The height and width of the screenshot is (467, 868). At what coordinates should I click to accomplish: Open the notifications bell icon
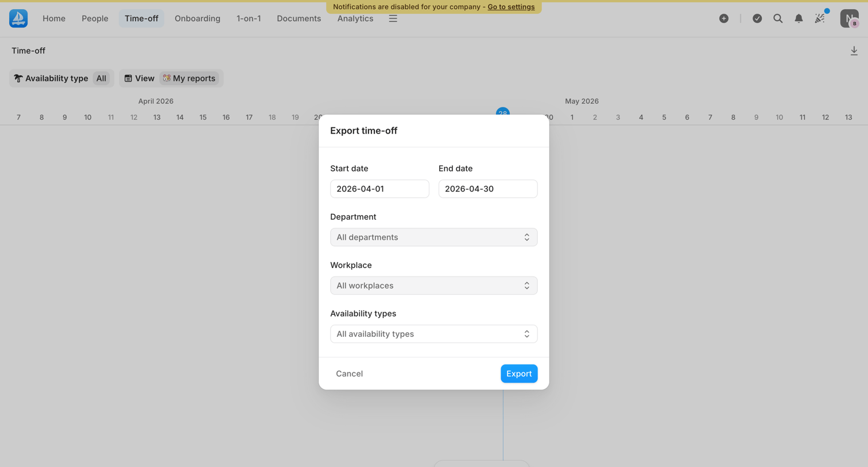point(799,18)
